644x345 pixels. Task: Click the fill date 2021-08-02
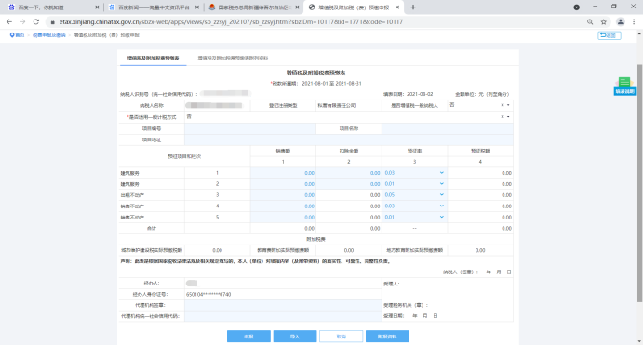pos(420,94)
